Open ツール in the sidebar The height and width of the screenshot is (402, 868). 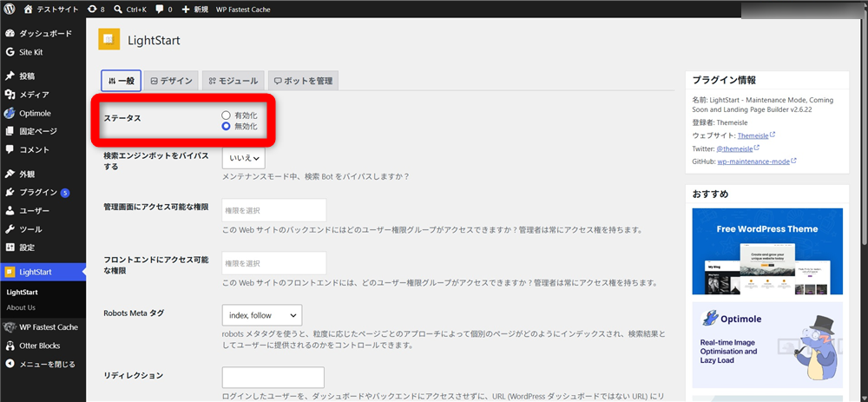(x=43, y=229)
